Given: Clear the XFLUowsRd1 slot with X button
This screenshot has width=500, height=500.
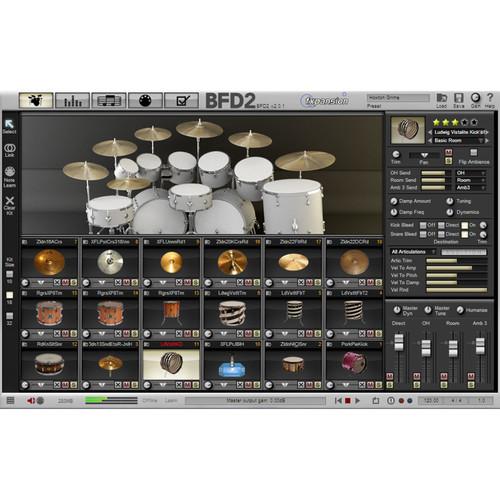Looking at the screenshot, I should click(x=179, y=283).
